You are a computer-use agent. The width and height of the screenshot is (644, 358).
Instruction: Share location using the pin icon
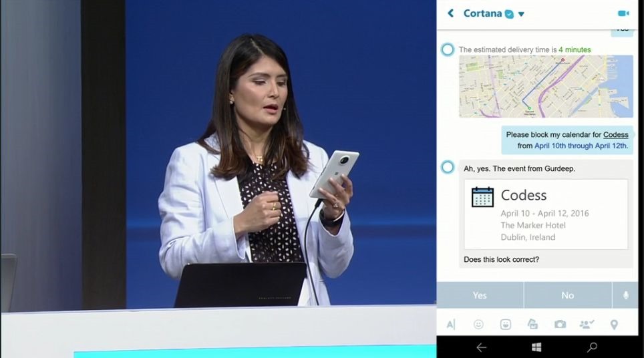tap(614, 325)
